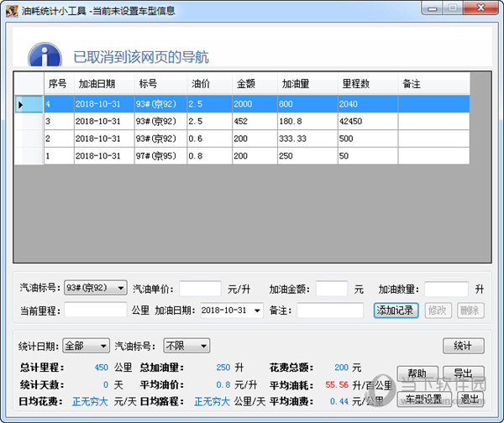Screen dimensions: 504x423
Task: Click the 帮助 button
Action: coord(417,373)
